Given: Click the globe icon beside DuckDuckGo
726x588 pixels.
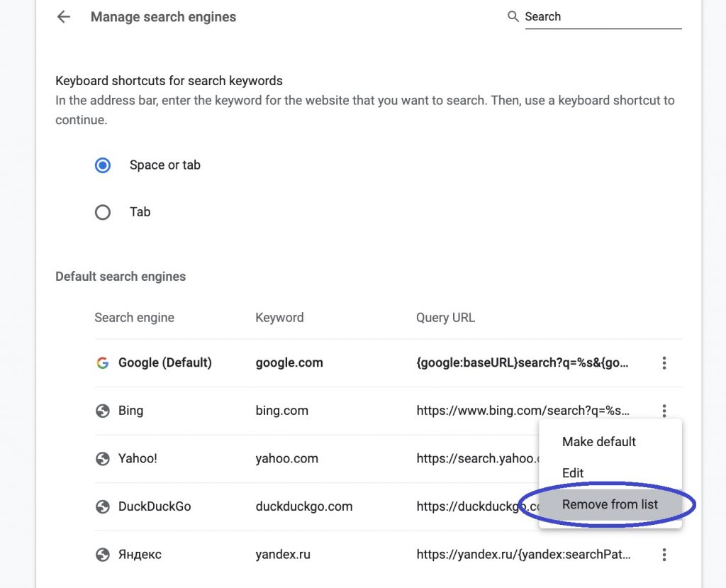Looking at the screenshot, I should 102,507.
